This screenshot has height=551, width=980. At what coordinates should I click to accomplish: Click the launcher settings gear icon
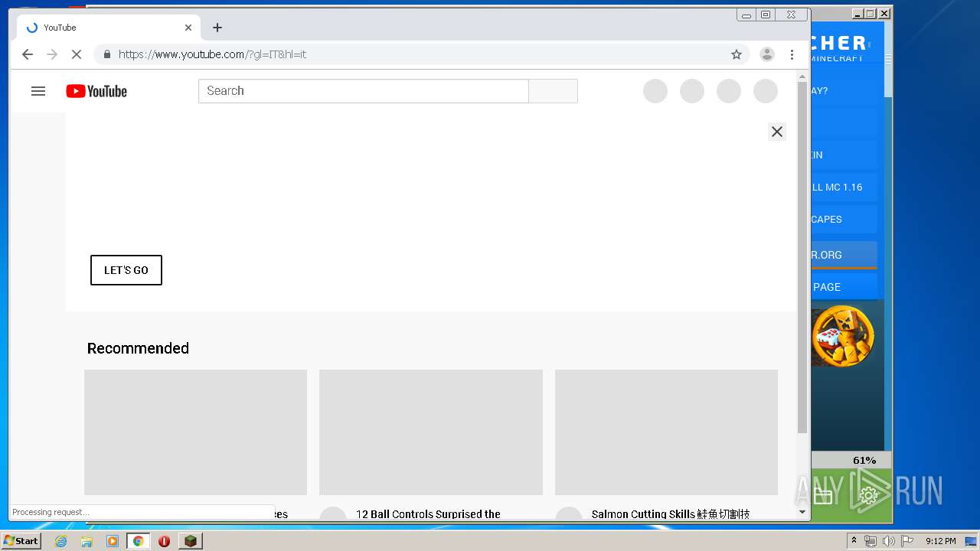[x=868, y=496]
